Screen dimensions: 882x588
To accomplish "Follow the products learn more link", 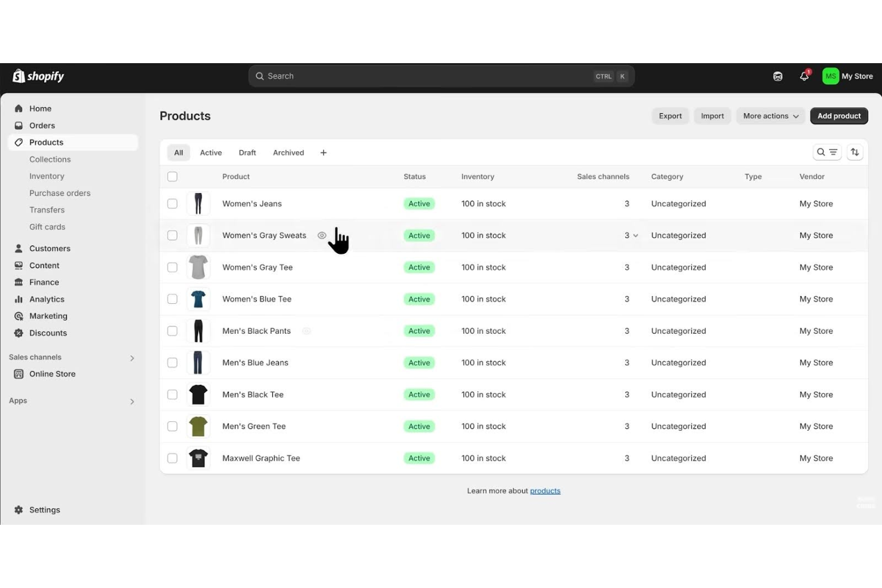I will pos(545,490).
